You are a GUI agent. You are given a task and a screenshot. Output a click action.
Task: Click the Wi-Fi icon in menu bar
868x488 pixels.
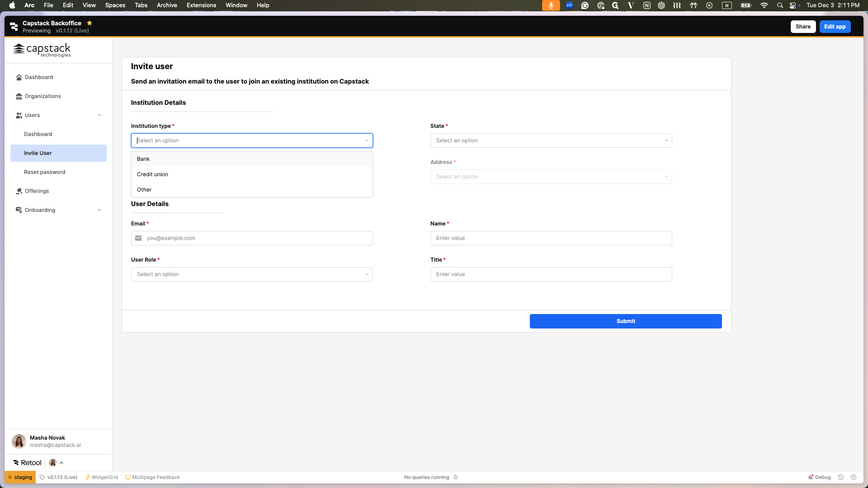click(764, 5)
